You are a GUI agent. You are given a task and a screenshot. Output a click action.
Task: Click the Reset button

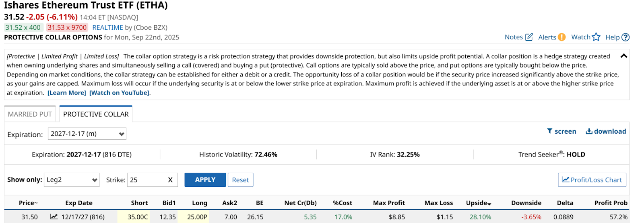pyautogui.click(x=240, y=180)
